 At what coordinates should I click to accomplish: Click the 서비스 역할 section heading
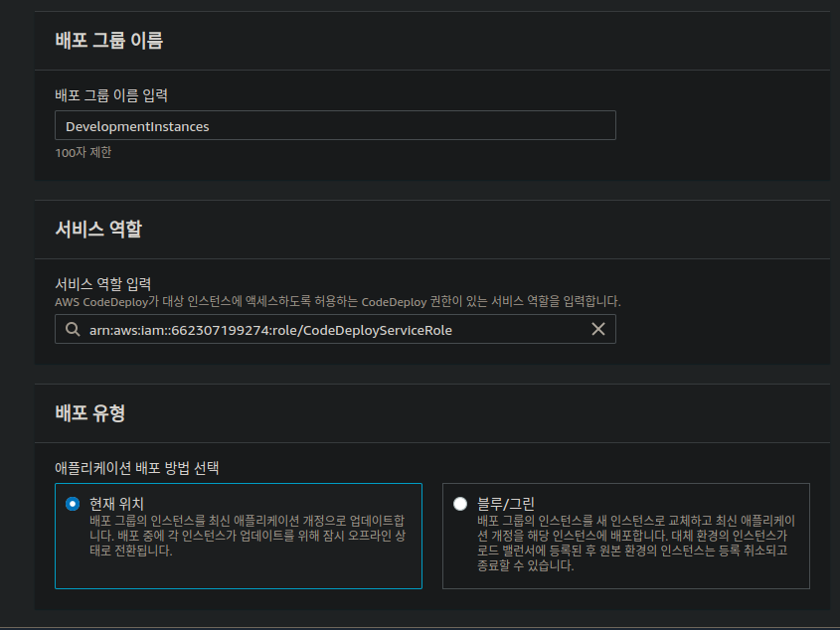[98, 230]
